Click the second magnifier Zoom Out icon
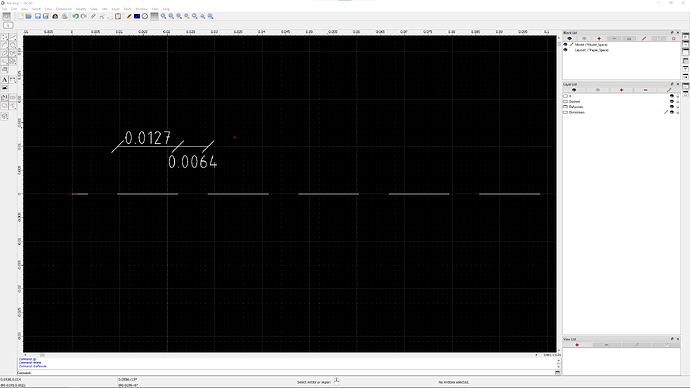Screen dimensions: 690x388 [x=172, y=16]
